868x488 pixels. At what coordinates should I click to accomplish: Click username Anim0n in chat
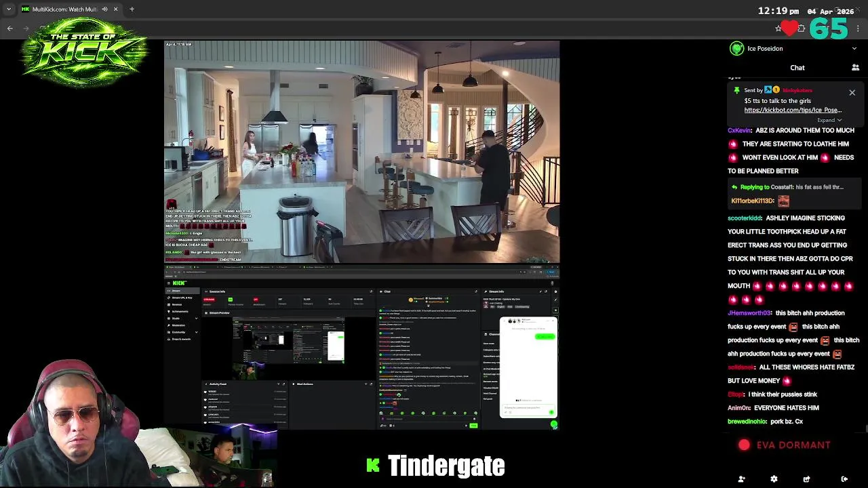(739, 408)
